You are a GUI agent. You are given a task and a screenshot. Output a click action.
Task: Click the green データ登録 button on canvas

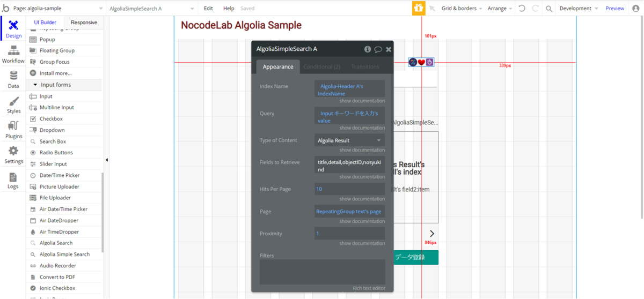coord(416,257)
